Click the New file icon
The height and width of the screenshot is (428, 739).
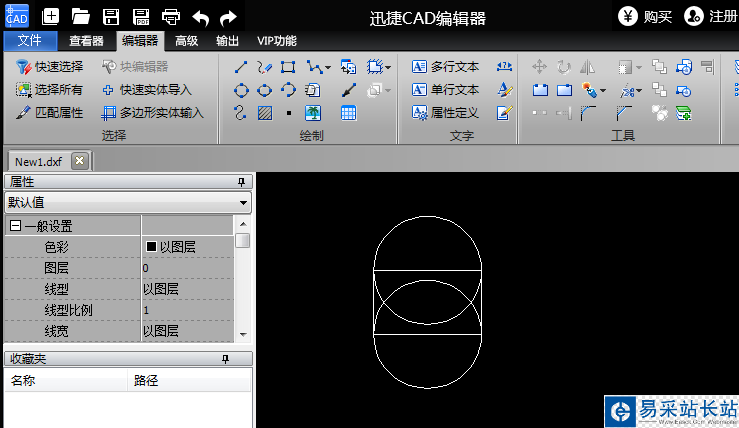point(50,16)
